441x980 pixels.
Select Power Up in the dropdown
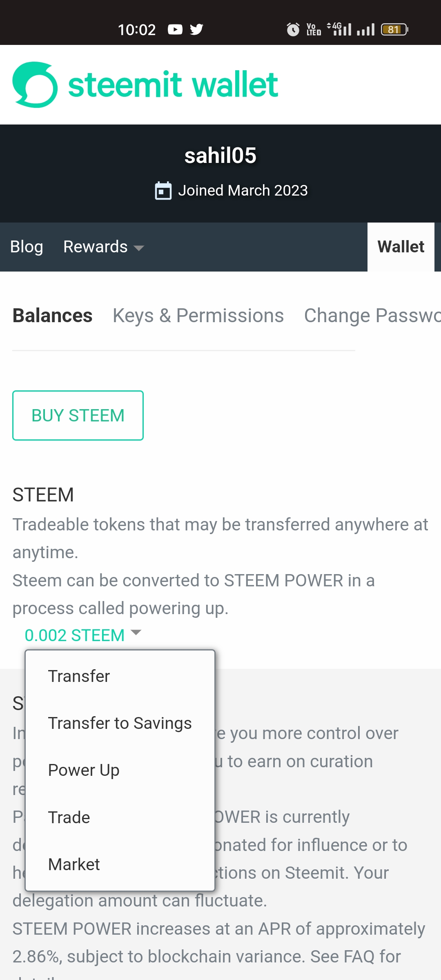click(x=84, y=770)
